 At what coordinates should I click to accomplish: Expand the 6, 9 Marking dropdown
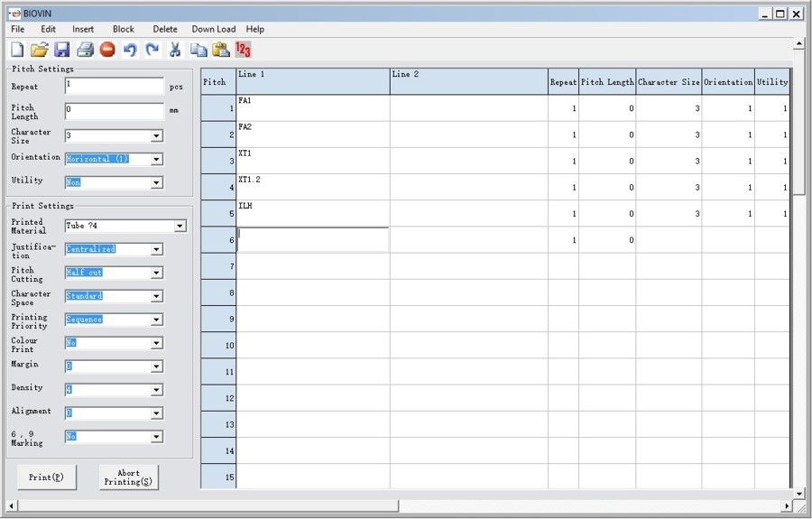coord(156,437)
